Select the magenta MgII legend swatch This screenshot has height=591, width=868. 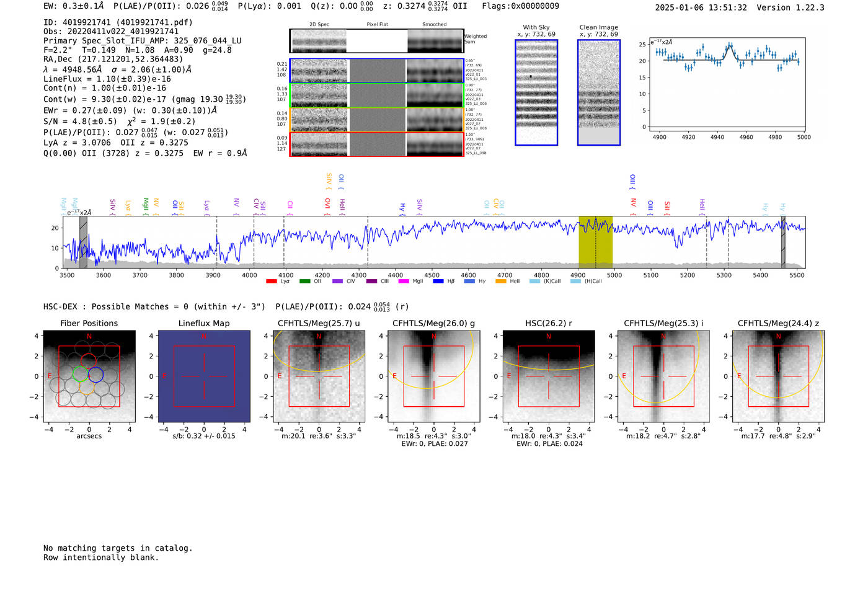(404, 282)
